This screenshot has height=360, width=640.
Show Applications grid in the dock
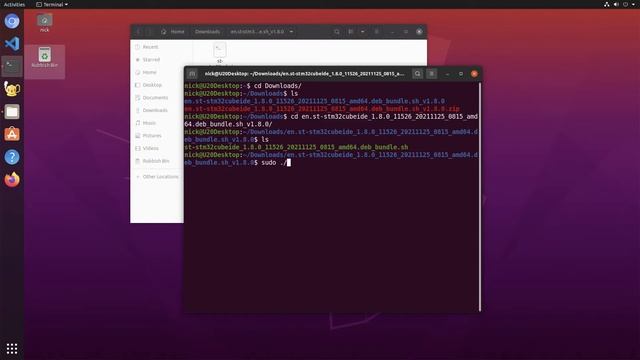click(12, 348)
